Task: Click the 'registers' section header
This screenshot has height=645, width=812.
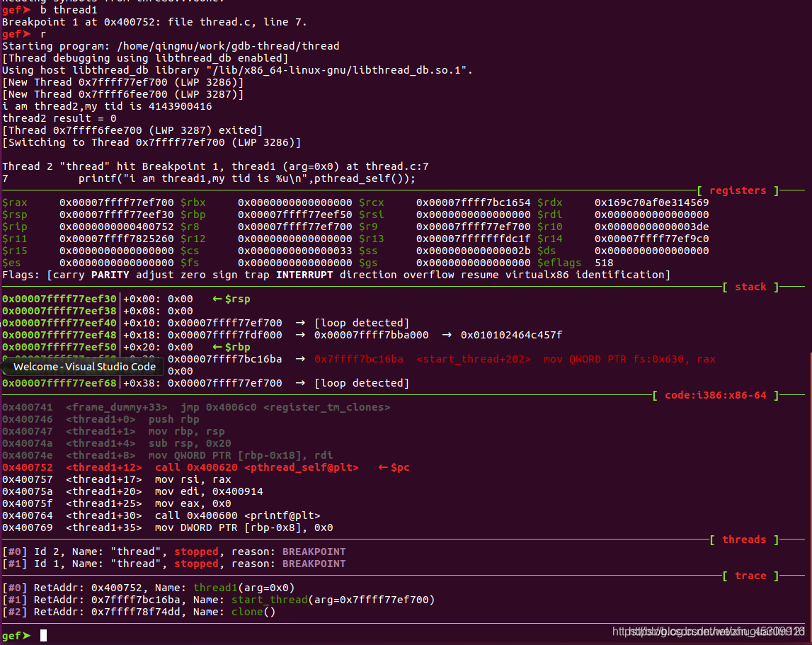Action: point(738,190)
